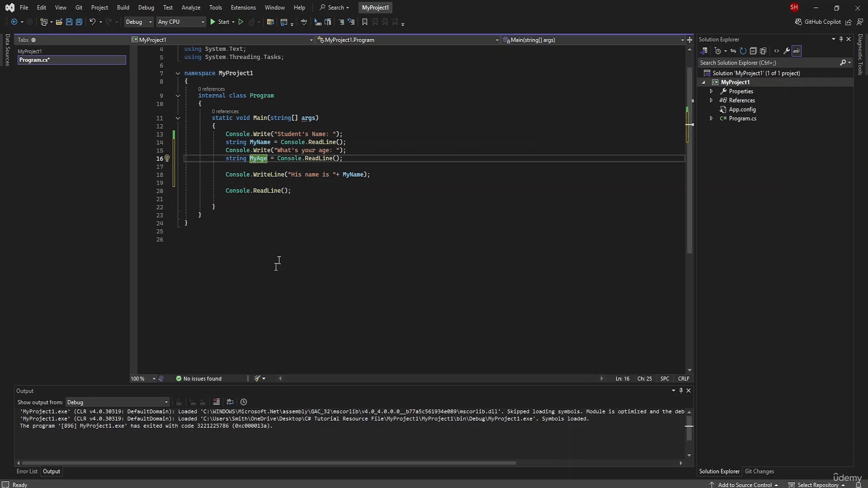This screenshot has height=488, width=868.
Task: Switch to the Error List tab
Action: (x=27, y=471)
